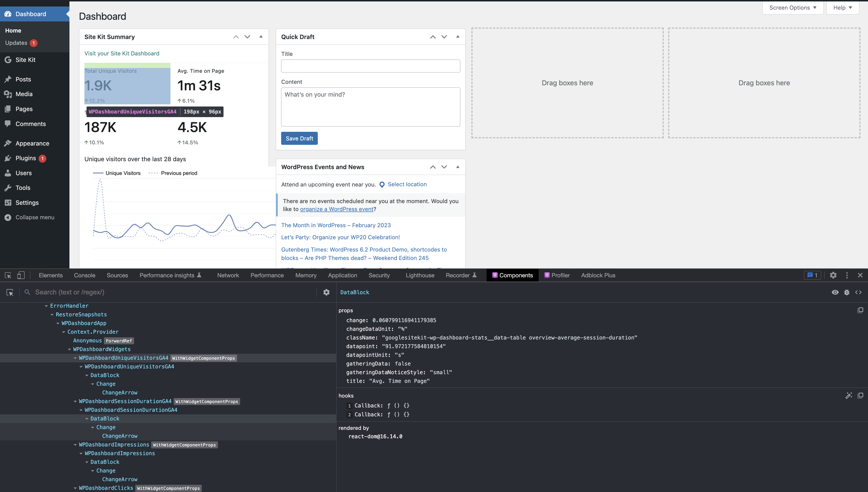868x492 pixels.
Task: Open DevTools settings gear
Action: click(x=833, y=275)
